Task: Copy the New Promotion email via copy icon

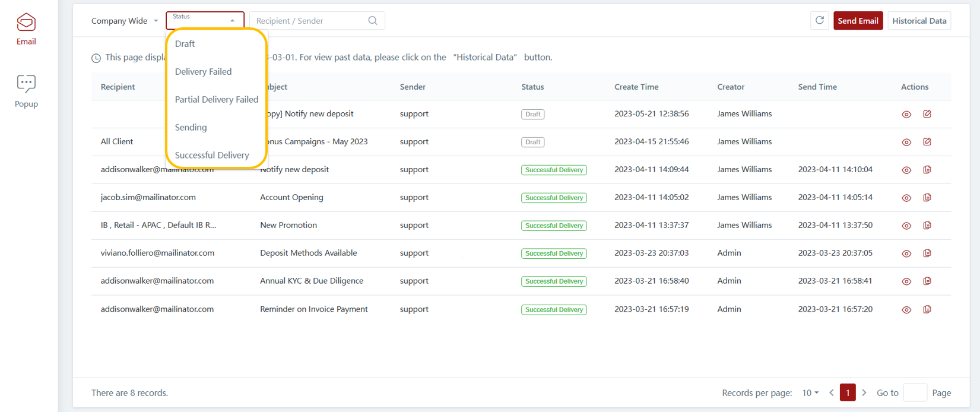Action: (x=927, y=226)
